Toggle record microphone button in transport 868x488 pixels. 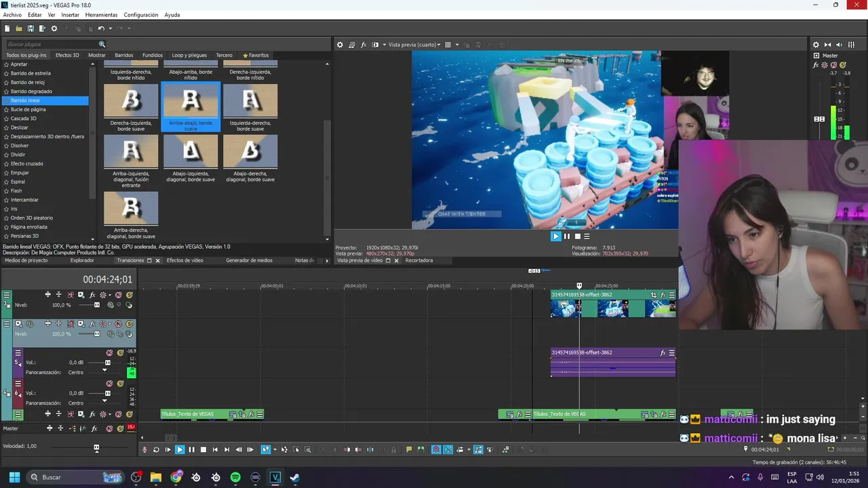144,449
